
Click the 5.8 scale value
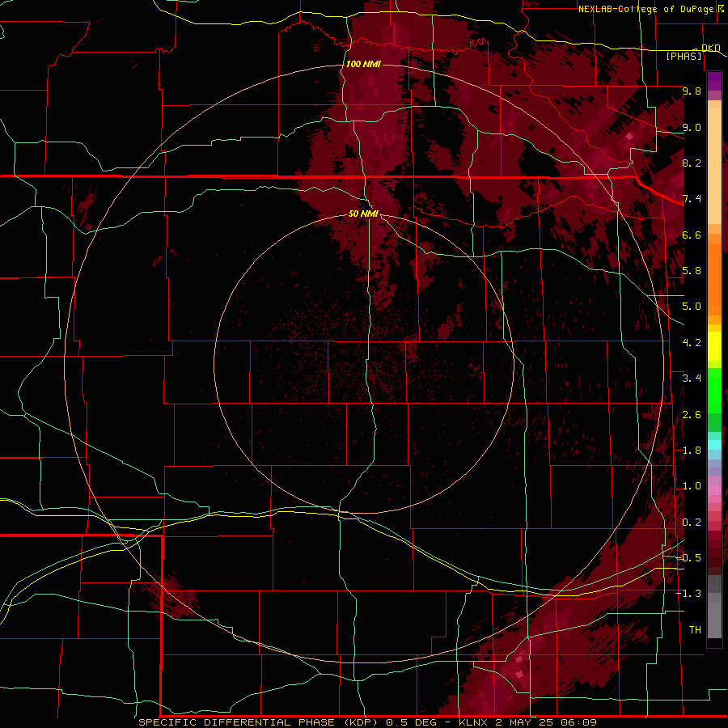[x=692, y=271]
